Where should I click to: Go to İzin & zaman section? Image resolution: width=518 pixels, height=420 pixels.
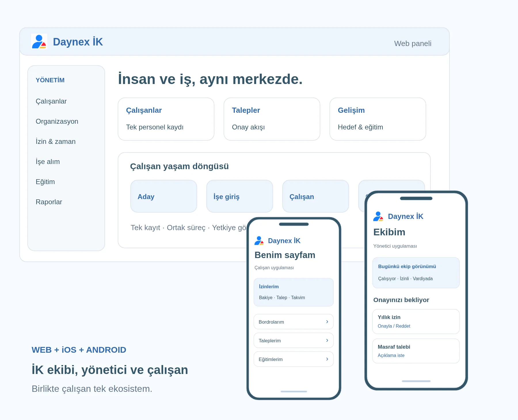click(56, 142)
